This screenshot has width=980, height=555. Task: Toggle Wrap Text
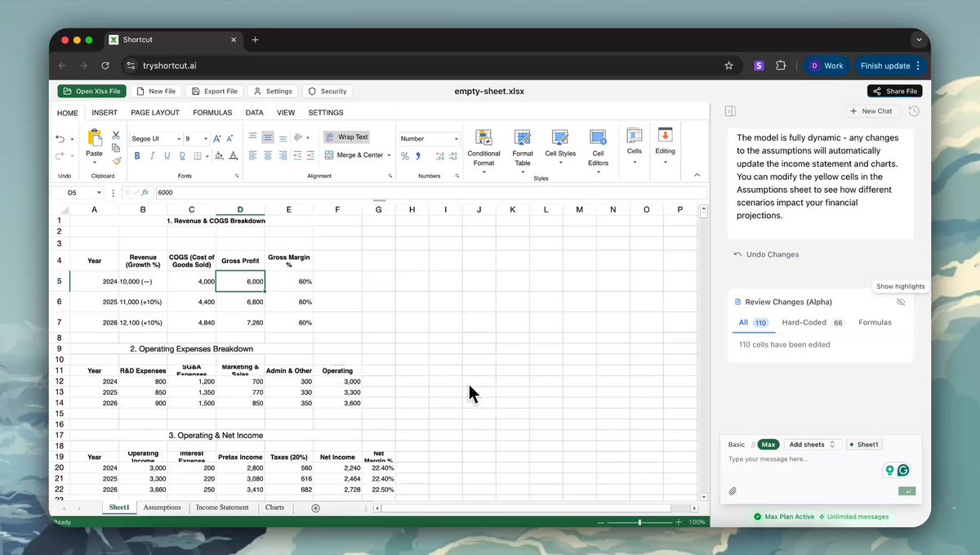[x=346, y=137]
